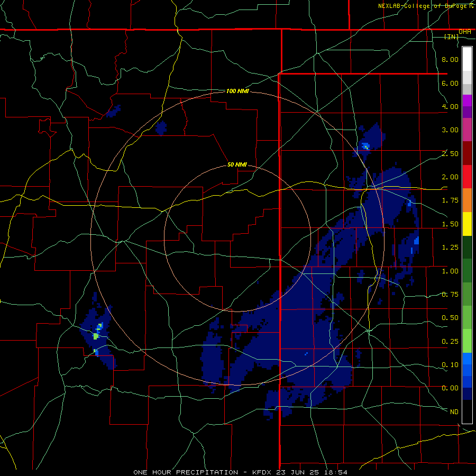Click the 100 NMI range ring label
The image size is (476, 476).
tap(237, 91)
